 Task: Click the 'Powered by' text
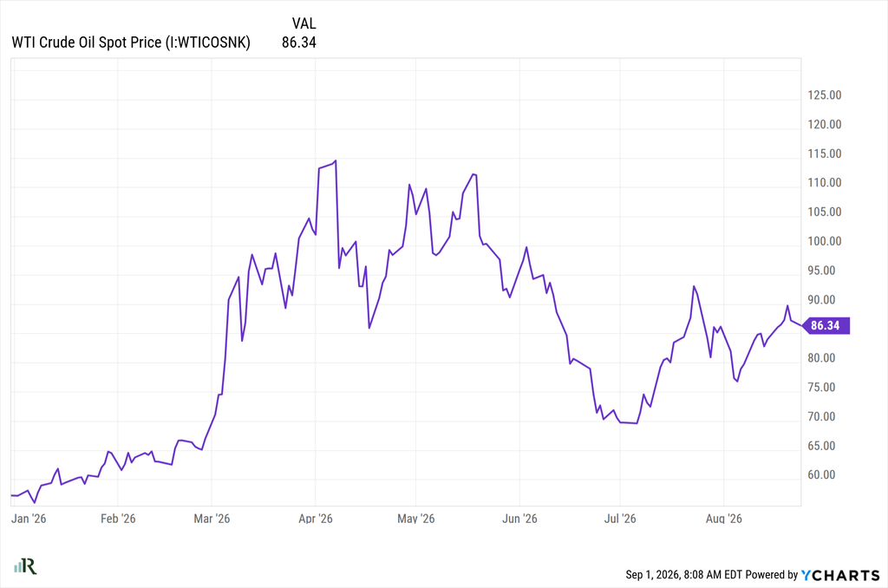pos(771,574)
